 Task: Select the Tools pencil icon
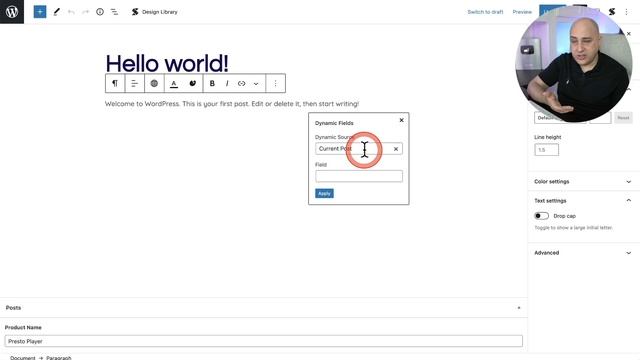[57, 12]
